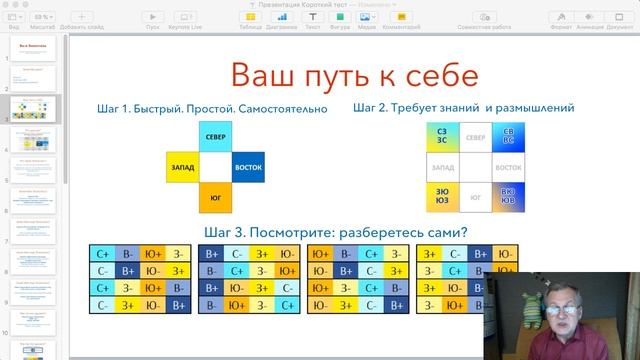Select table whose top row starts with Ю+
Image resolution: width=640 pixels, height=360 pixels.
pyautogui.click(x=358, y=279)
